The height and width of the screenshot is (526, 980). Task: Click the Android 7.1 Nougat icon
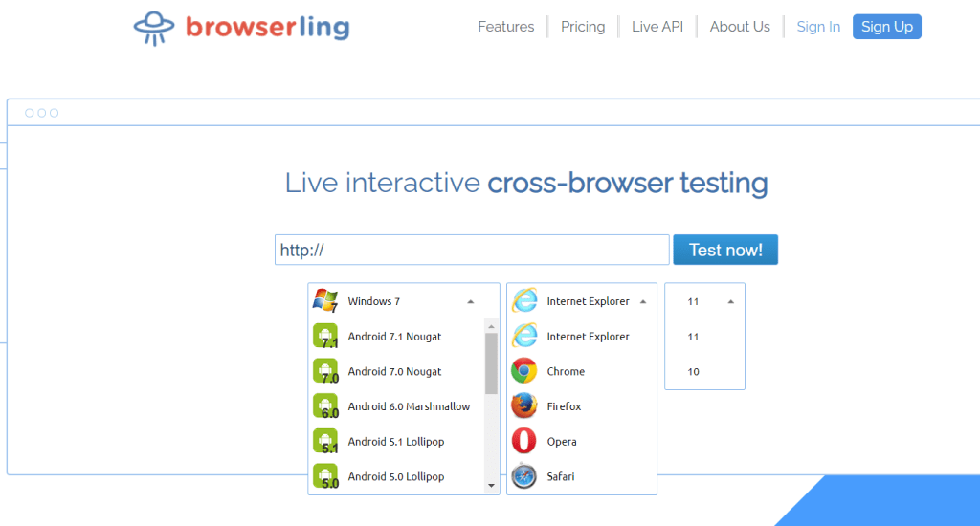[326, 337]
